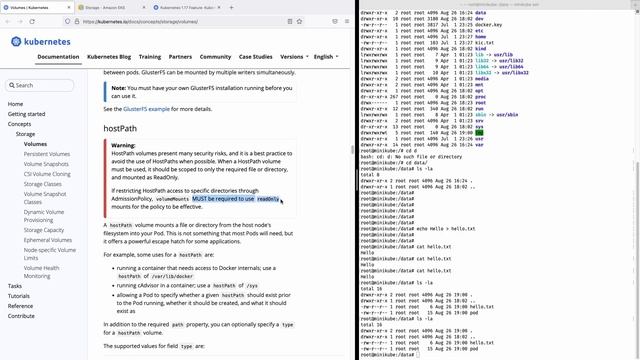Screen dimensions: 640x360
Task: Open Tasks in the sidebar
Action: 15,286
